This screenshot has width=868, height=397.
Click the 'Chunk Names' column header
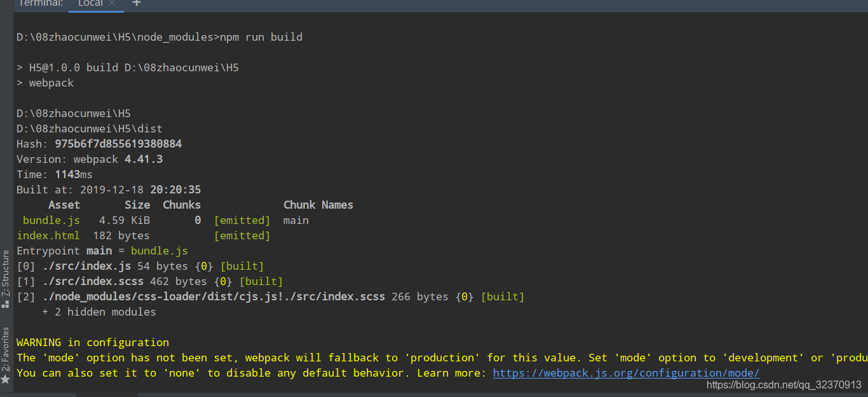(x=318, y=205)
